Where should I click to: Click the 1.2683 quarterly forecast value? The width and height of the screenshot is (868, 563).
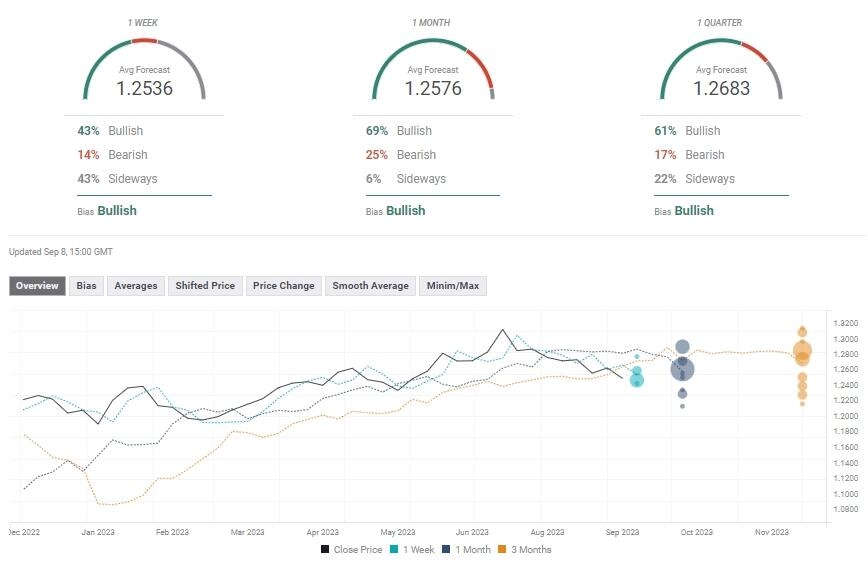[x=721, y=89]
